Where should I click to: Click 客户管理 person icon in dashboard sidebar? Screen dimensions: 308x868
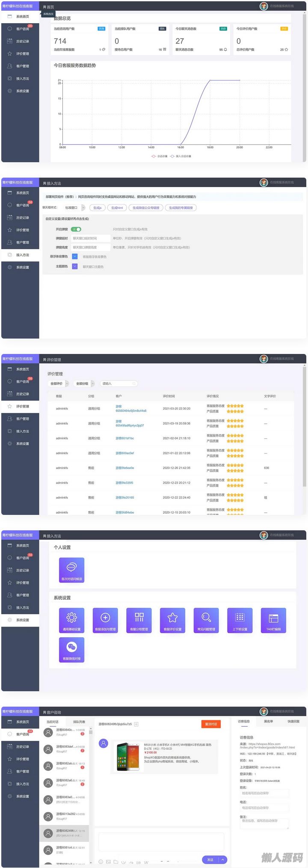coord(9,66)
